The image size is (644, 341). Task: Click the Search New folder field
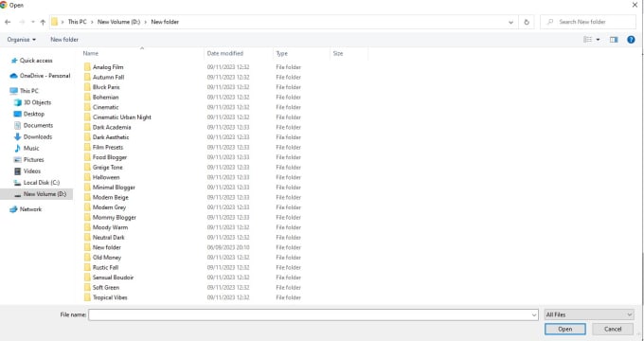588,22
